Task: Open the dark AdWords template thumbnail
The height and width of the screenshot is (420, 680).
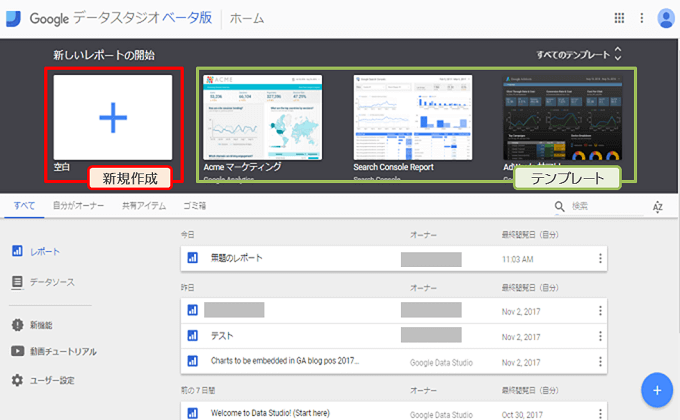Action: click(562, 117)
